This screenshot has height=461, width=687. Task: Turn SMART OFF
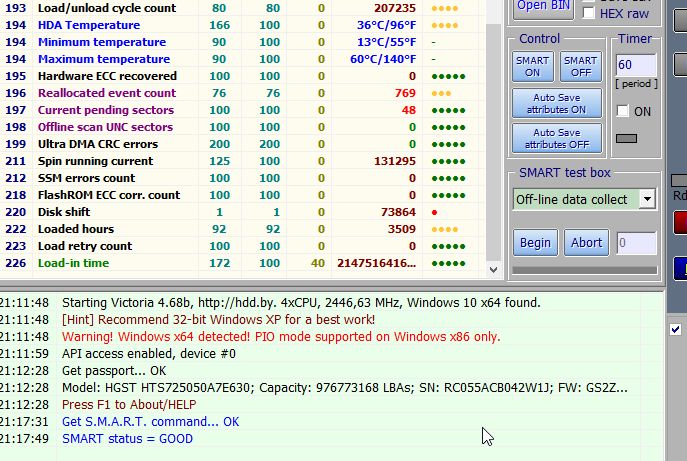[x=581, y=67]
